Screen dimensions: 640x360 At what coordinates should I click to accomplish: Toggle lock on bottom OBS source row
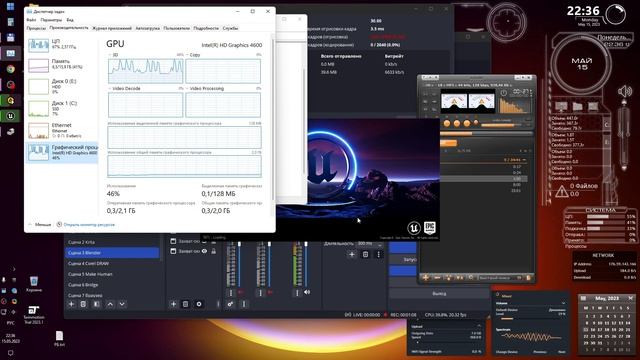pos(213,251)
